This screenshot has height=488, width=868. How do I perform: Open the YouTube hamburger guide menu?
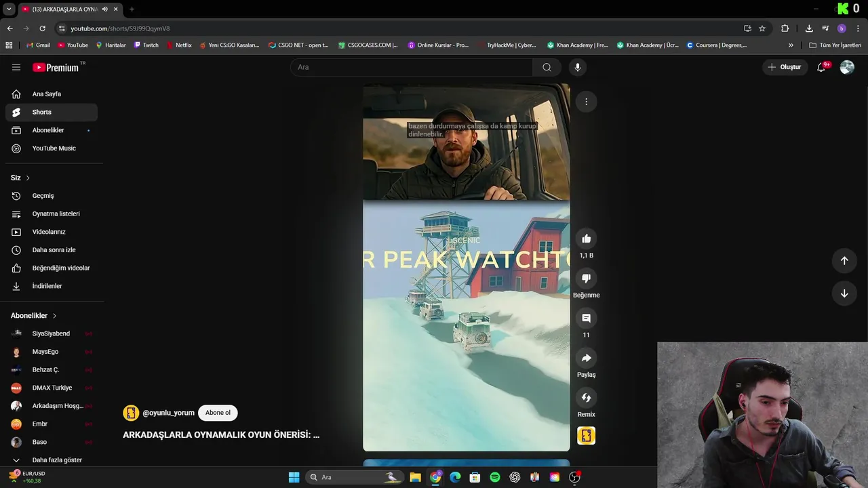(16, 67)
